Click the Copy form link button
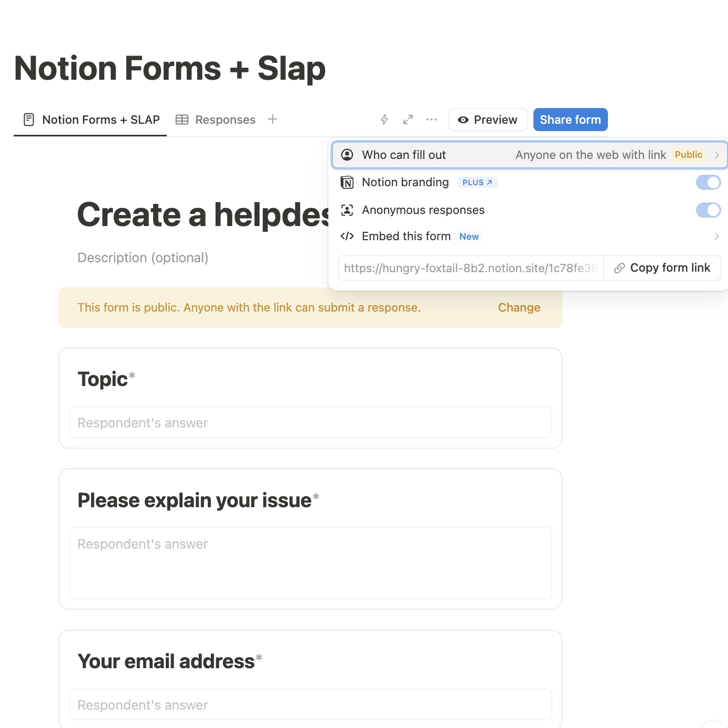This screenshot has width=728, height=728. (662, 268)
